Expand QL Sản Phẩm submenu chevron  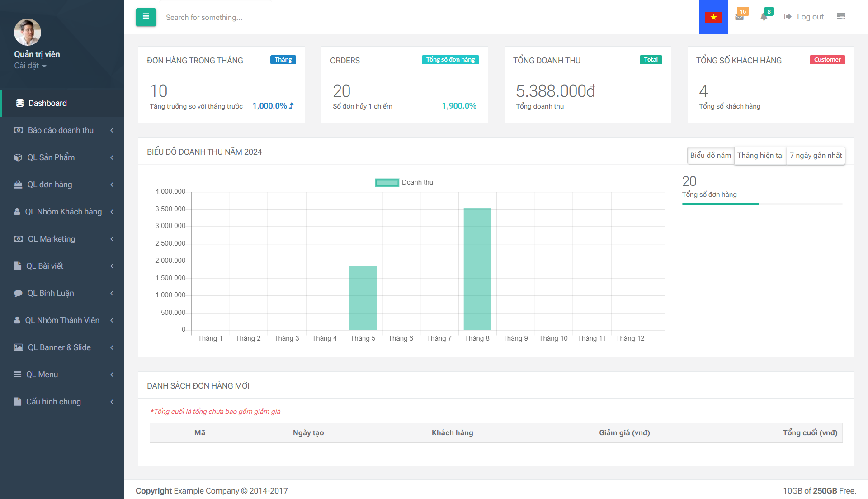[x=112, y=157]
